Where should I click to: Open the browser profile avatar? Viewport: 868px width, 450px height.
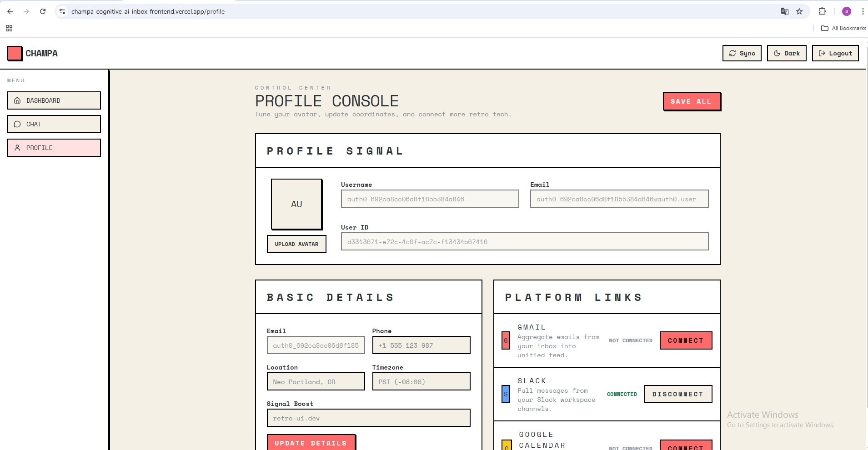846,11
